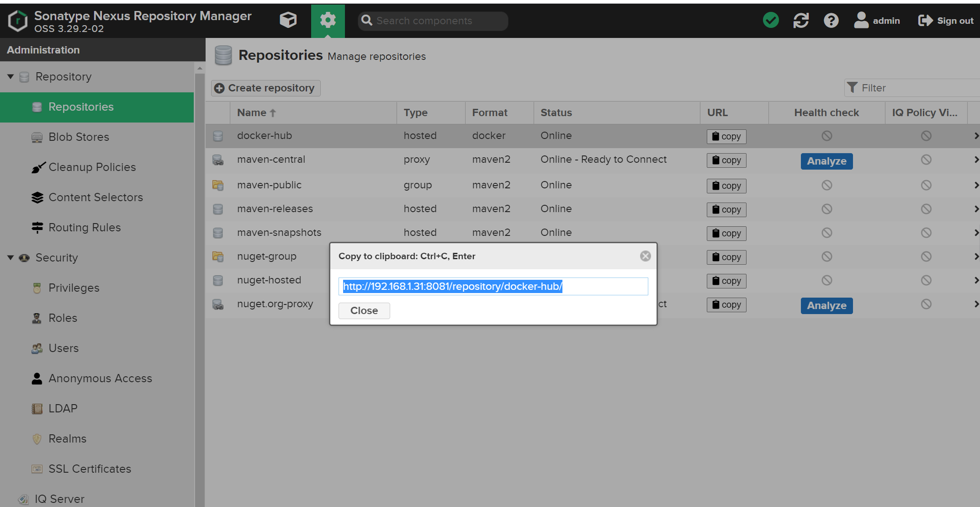
Task: Click Close button in clipboard dialog
Action: tap(364, 311)
